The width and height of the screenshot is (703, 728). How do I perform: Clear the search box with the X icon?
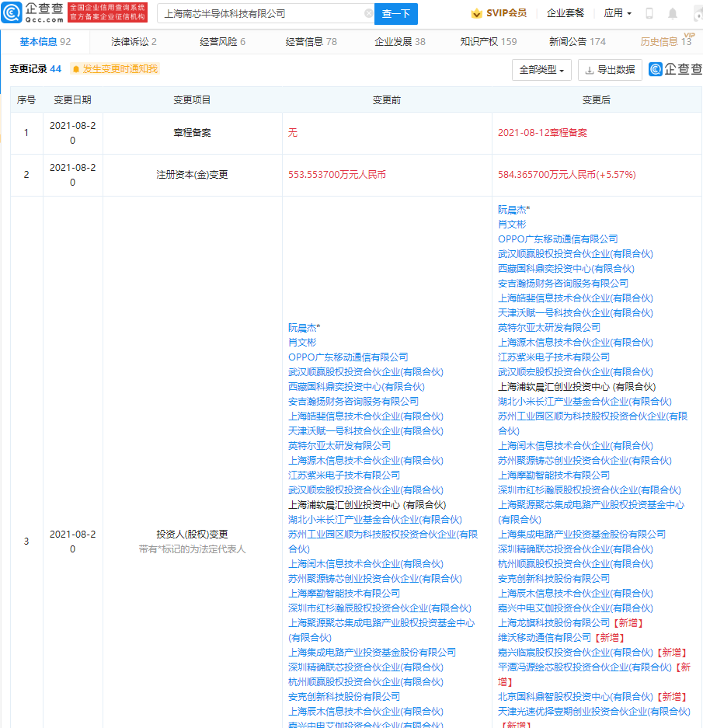[368, 13]
